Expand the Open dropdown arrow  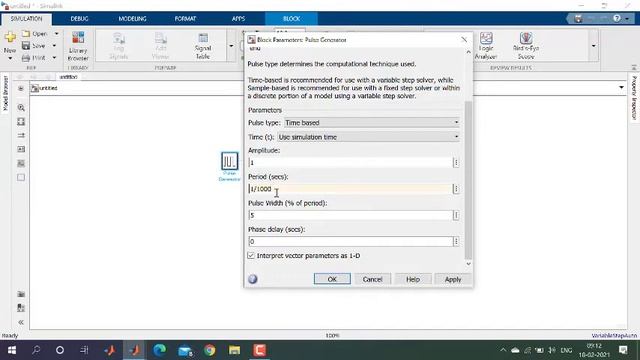pyautogui.click(x=57, y=33)
